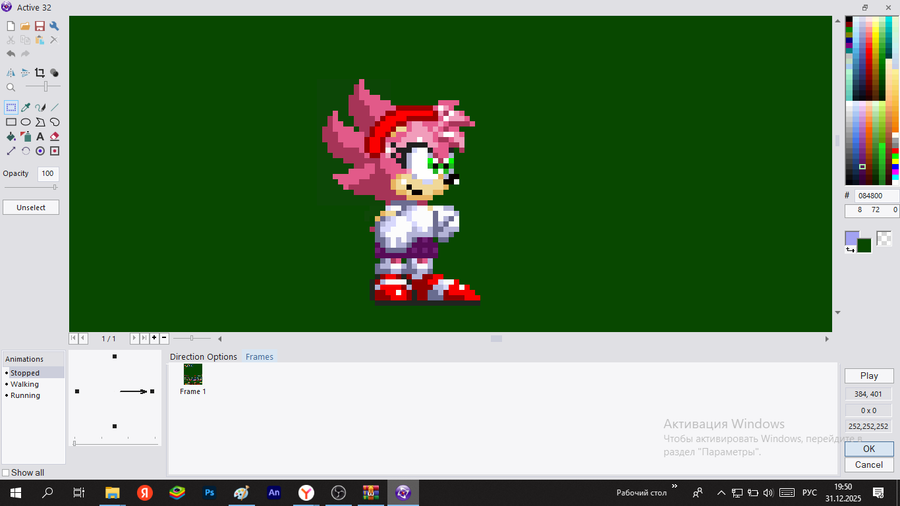Select the Polygon shape tool

(40, 122)
